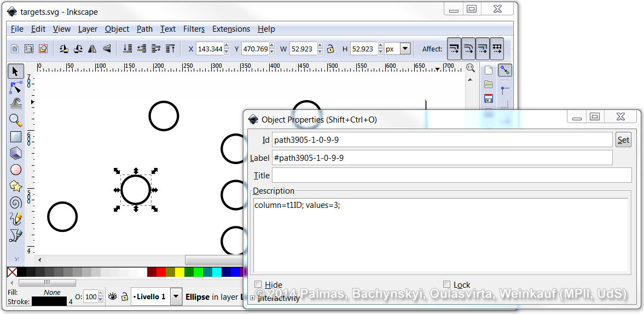
Task: Select the Zoom magnifier tool
Action: pyautogui.click(x=16, y=120)
